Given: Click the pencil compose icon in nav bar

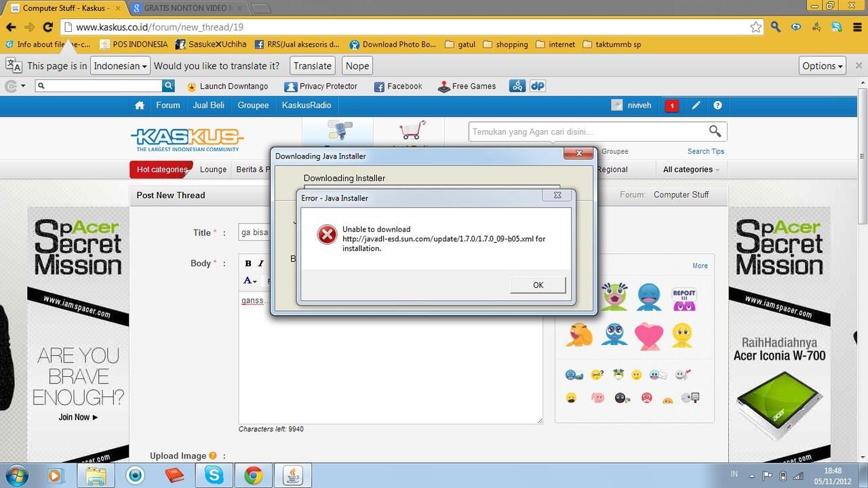Looking at the screenshot, I should (x=696, y=106).
